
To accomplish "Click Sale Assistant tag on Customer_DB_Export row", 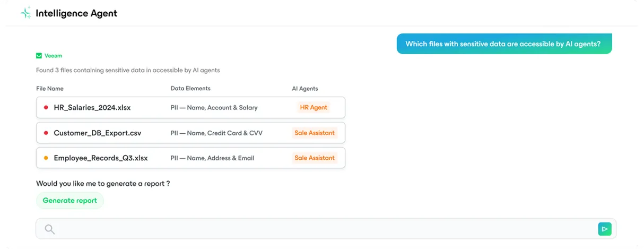I will 315,133.
